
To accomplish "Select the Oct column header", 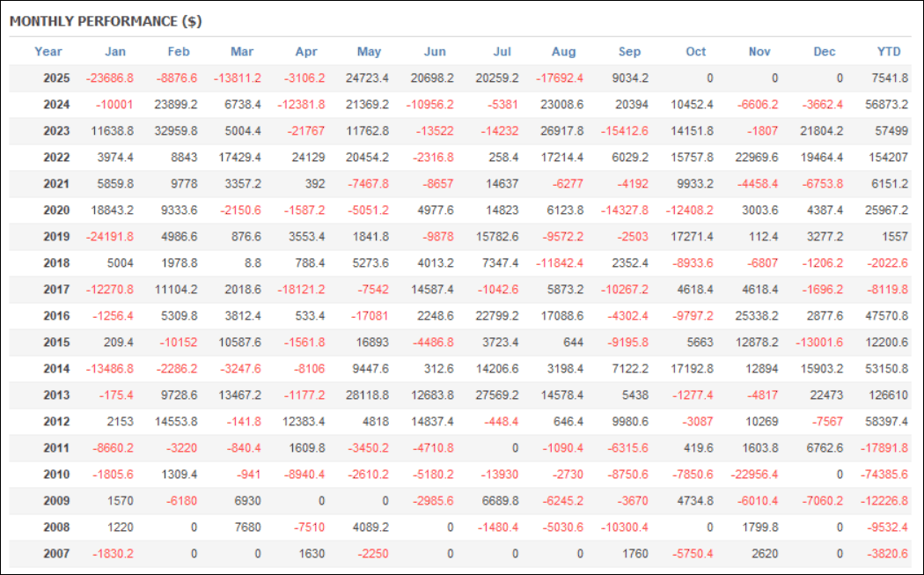I will [x=695, y=51].
